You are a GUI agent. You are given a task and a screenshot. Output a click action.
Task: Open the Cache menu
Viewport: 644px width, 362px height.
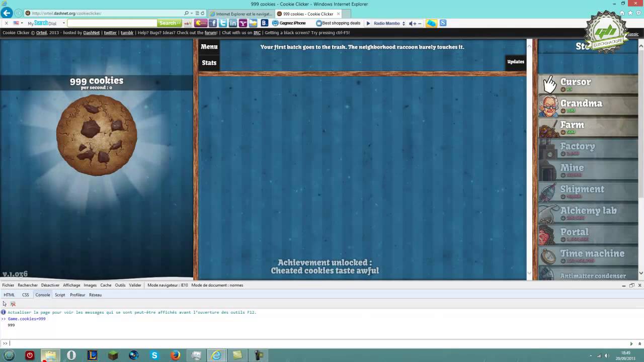(x=106, y=285)
